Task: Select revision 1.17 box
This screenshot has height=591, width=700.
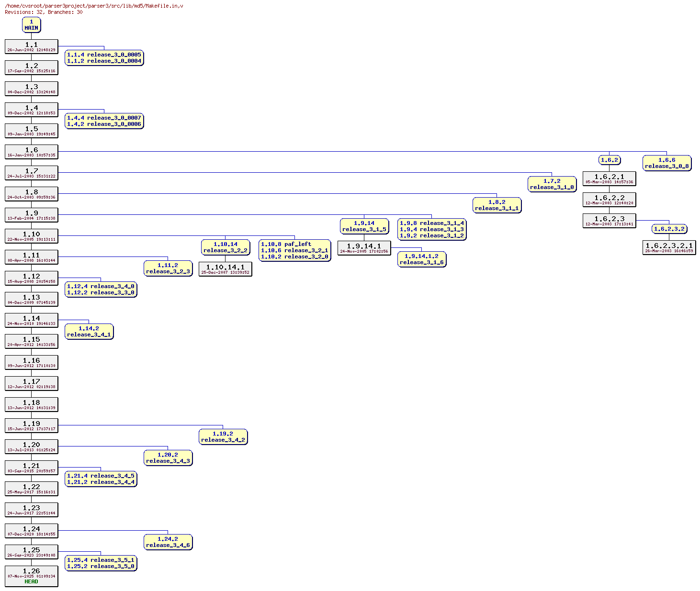Action: click(x=32, y=383)
